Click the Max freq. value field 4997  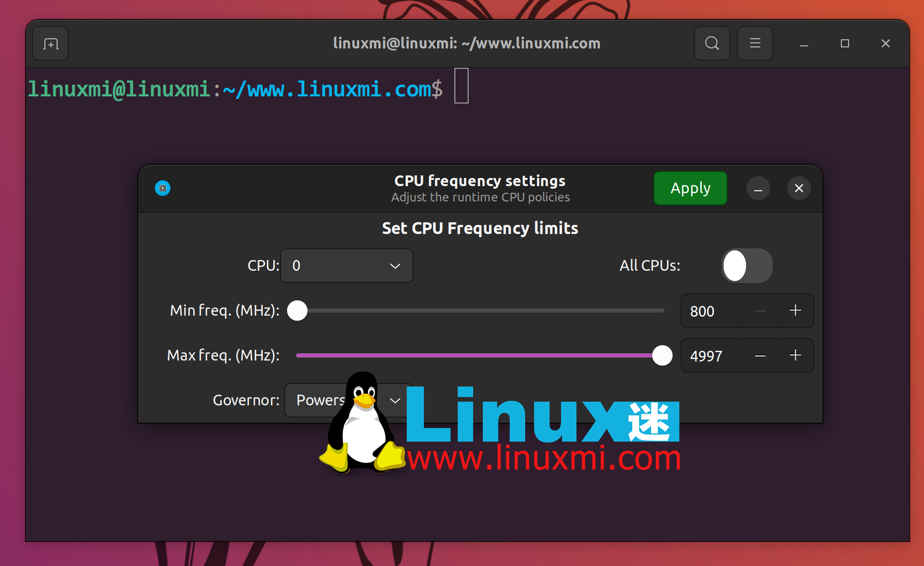(x=712, y=356)
